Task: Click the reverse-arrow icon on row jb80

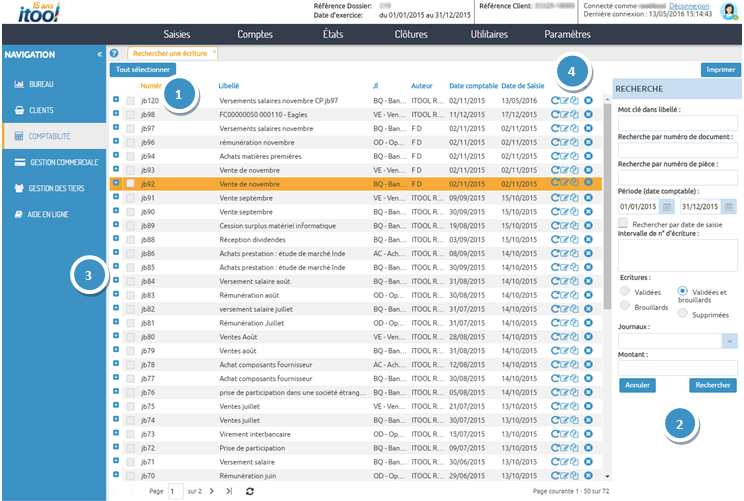Action: point(555,336)
